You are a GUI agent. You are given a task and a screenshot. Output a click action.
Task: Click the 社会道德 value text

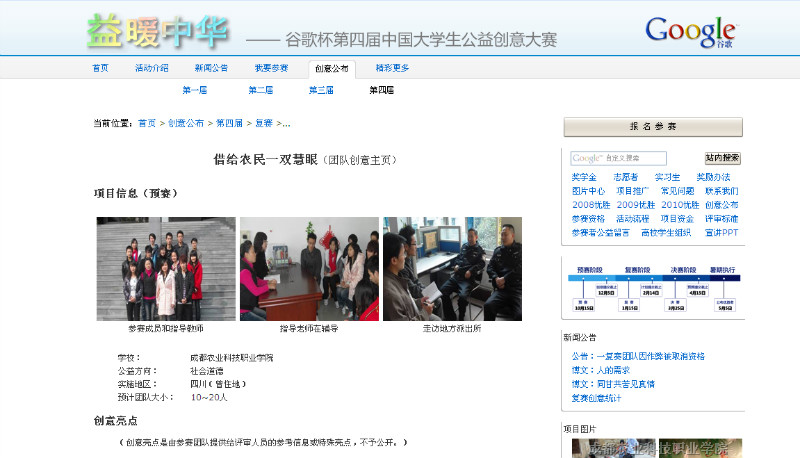[207, 371]
